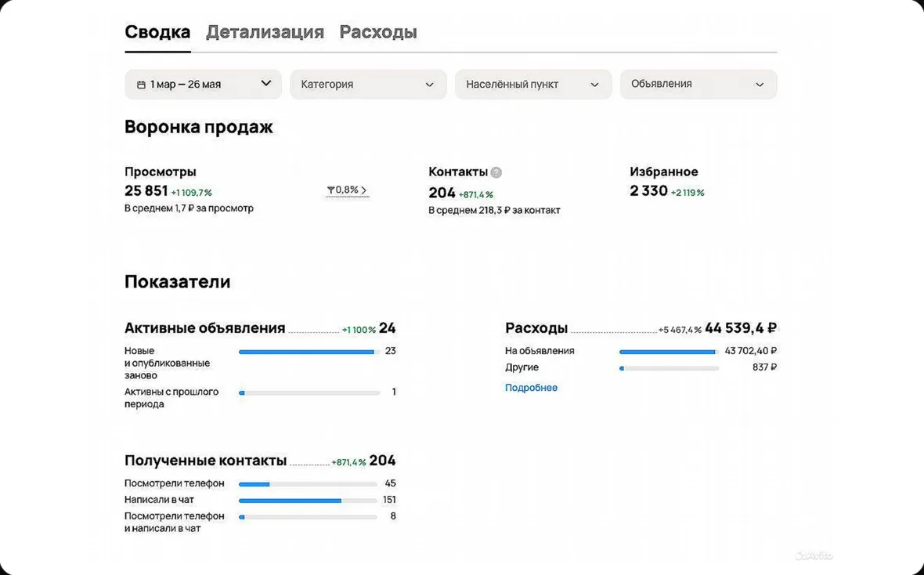Click the Воронка продаж heading
The image size is (924, 575).
pos(199,128)
